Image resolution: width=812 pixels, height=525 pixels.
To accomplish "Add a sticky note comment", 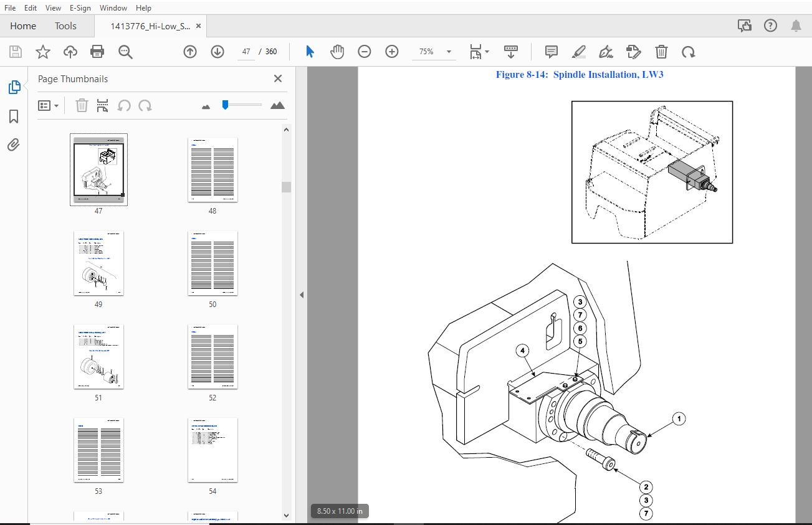I will click(551, 52).
